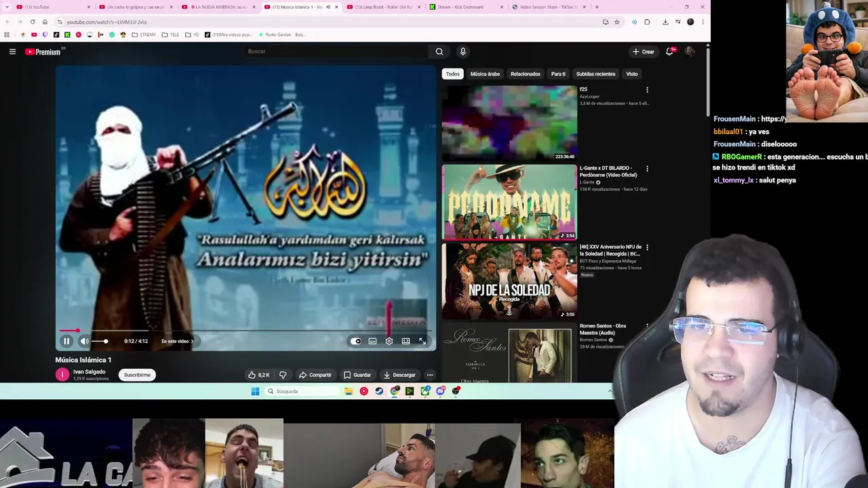This screenshot has height=488, width=868.
Task: Focus the YouTube 'Buscar' search field
Action: (x=336, y=52)
